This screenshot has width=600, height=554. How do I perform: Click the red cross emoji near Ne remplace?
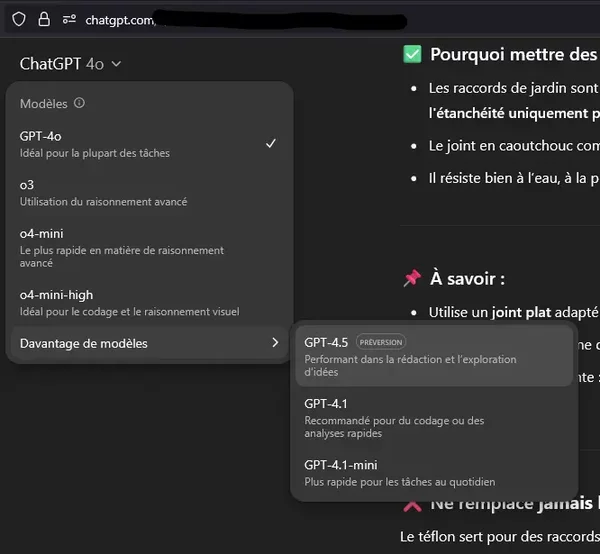tap(412, 506)
